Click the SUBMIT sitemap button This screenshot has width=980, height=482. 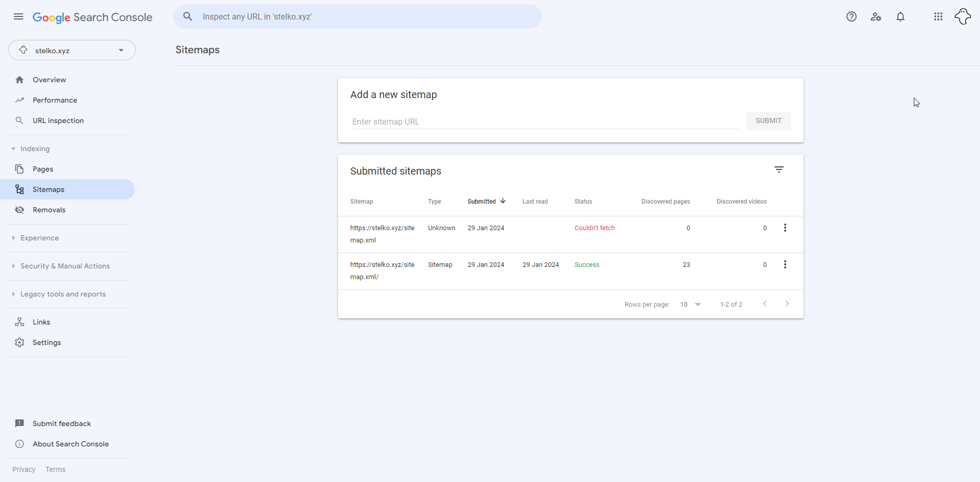click(768, 121)
